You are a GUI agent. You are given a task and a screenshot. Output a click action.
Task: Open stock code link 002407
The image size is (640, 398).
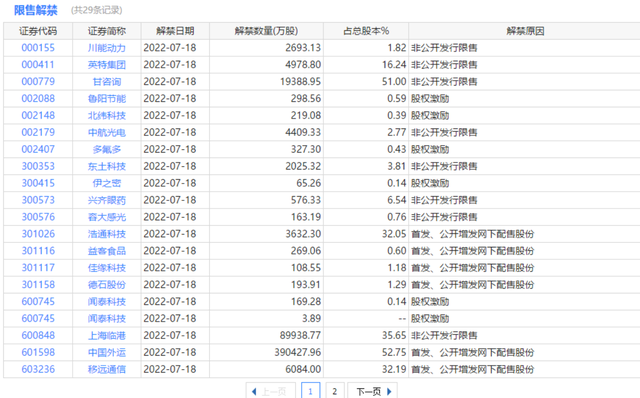point(38,149)
